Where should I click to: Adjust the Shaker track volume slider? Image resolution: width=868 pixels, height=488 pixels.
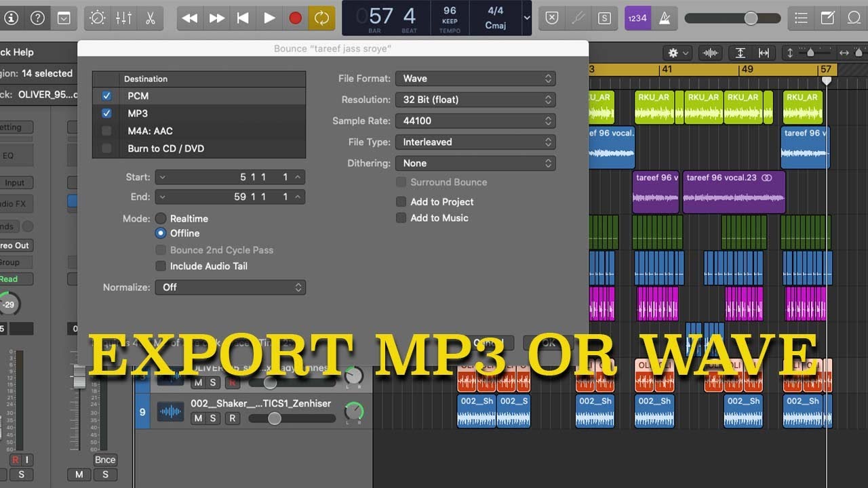tap(292, 419)
